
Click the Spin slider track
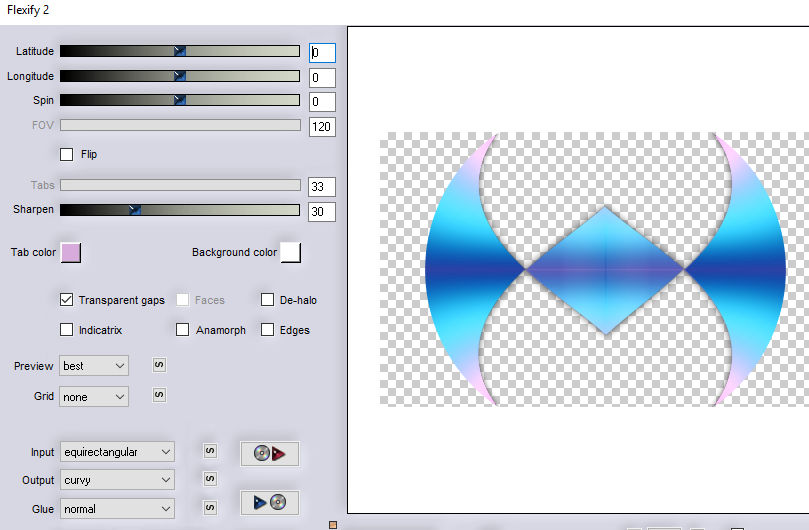180,100
